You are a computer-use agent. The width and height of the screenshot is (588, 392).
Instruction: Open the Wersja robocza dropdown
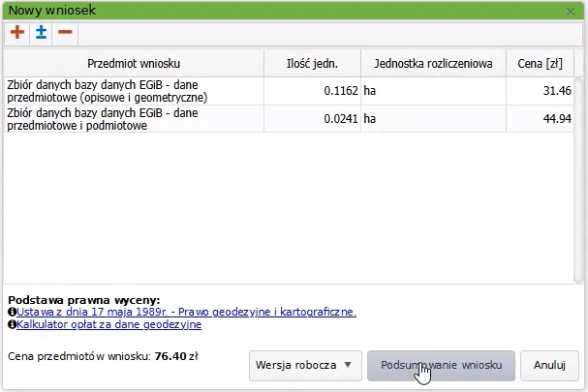304,366
